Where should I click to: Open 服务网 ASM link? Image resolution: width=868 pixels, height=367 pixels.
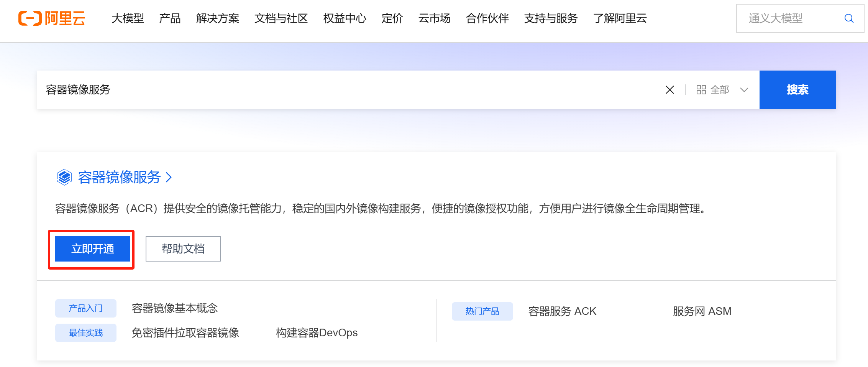coord(702,311)
